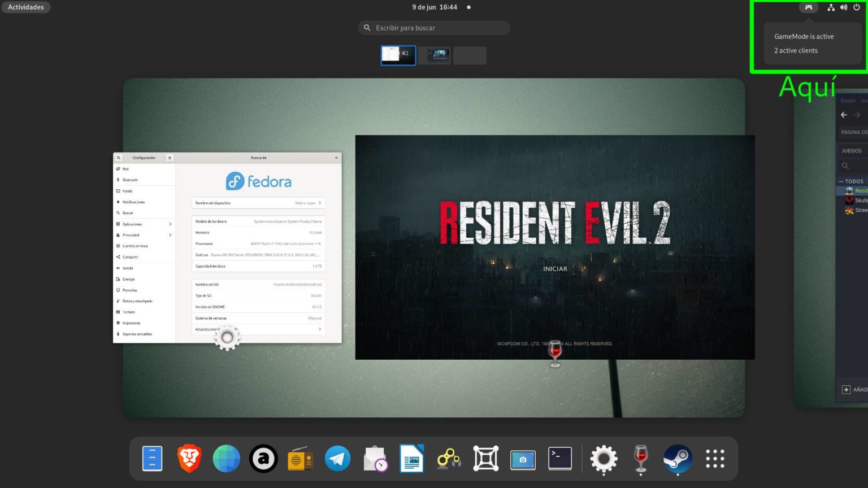
Task: Open the wired network status icon
Action: (831, 7)
